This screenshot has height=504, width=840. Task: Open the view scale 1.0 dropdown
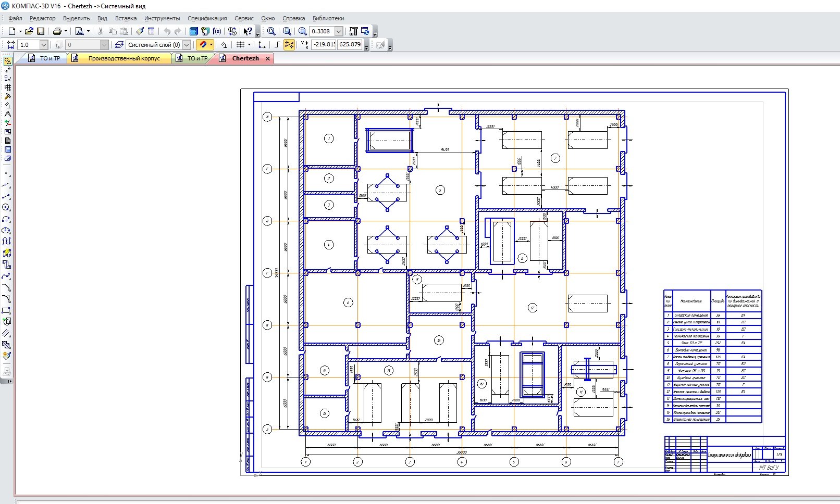[x=44, y=45]
